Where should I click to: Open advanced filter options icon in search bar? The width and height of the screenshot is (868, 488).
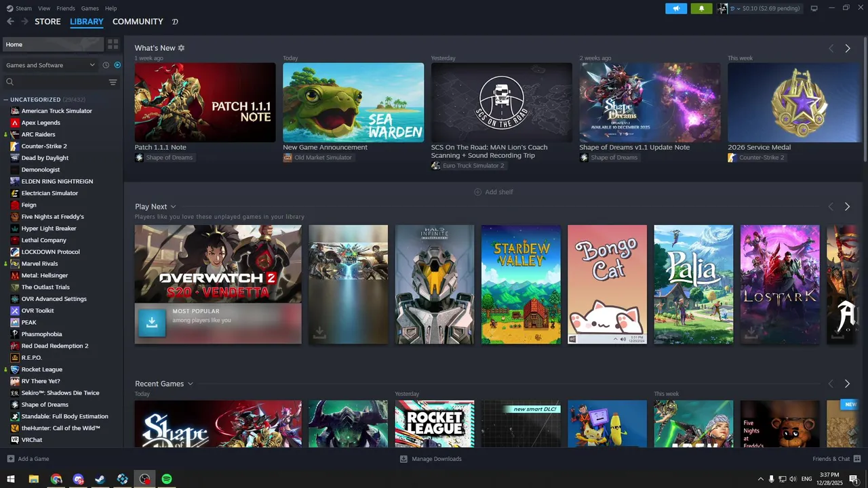(113, 82)
